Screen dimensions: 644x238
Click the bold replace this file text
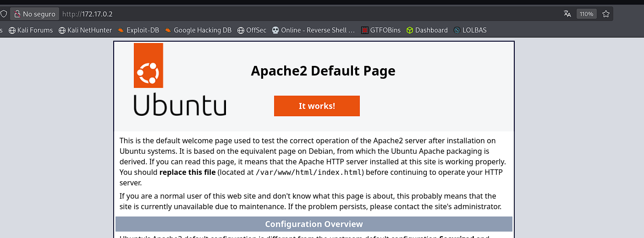[x=187, y=173]
